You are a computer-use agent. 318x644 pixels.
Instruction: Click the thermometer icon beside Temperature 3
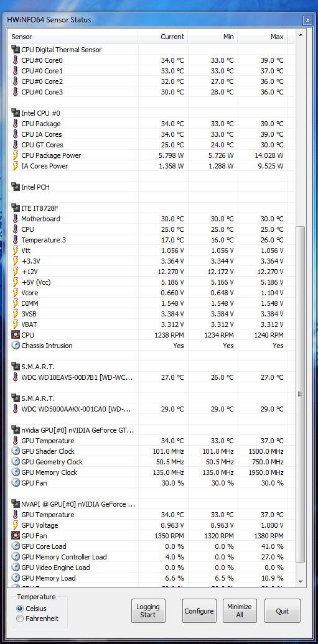coord(16,240)
